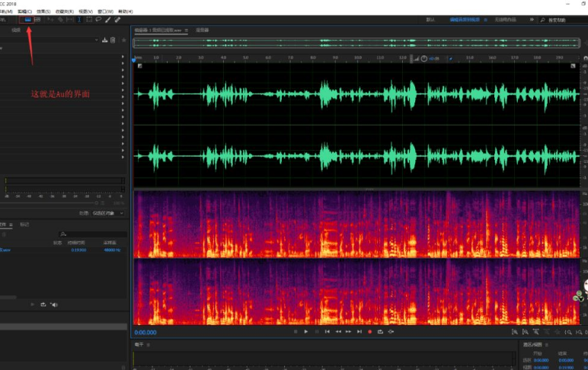Fast forward the audio
This screenshot has width=588, height=370.
point(348,332)
